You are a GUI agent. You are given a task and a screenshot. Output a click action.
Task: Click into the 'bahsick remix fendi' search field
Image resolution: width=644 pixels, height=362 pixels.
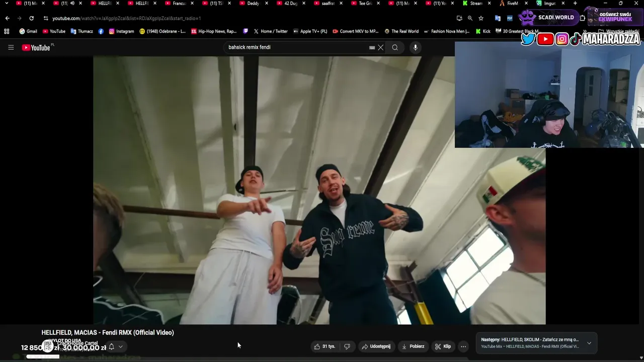coord(297,47)
